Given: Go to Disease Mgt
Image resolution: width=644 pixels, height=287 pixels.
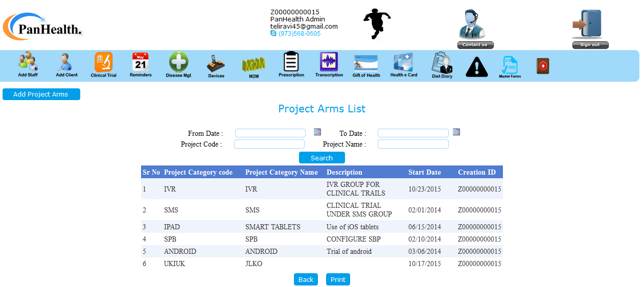Looking at the screenshot, I should tap(178, 63).
